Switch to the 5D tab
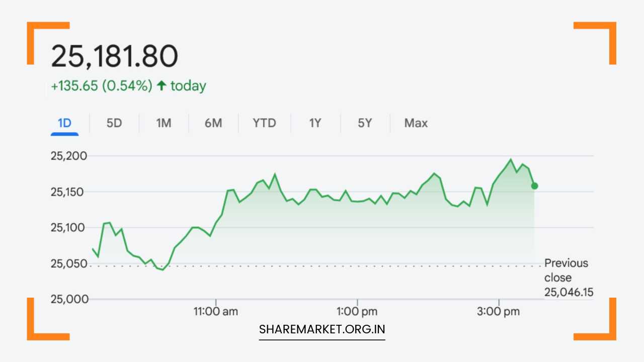The height and width of the screenshot is (362, 644). 114,123
